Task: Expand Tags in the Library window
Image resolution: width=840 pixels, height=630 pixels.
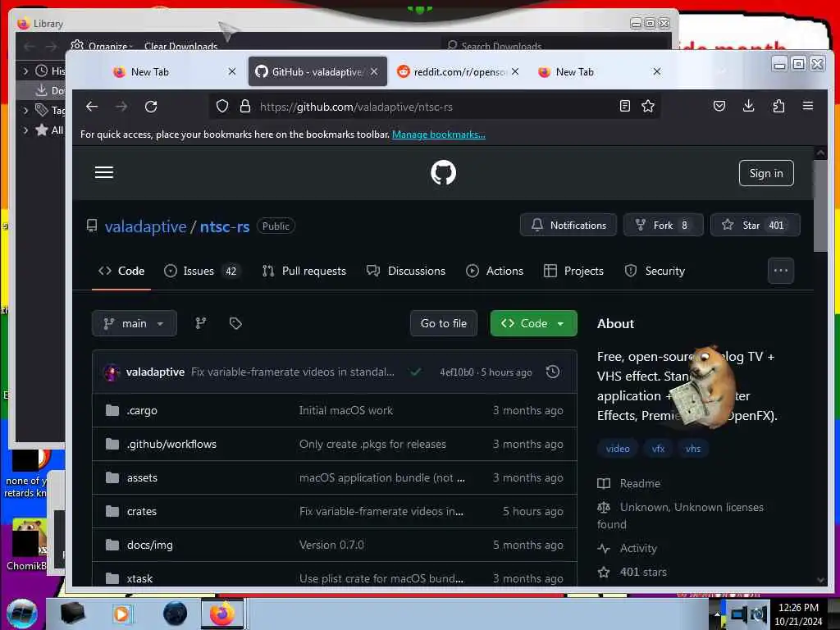Action: 25,111
